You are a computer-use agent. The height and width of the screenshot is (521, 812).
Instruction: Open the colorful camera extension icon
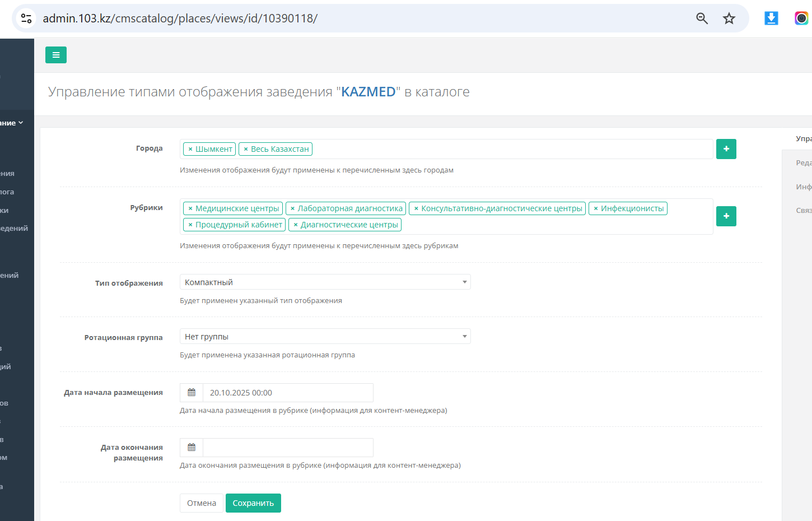[801, 18]
